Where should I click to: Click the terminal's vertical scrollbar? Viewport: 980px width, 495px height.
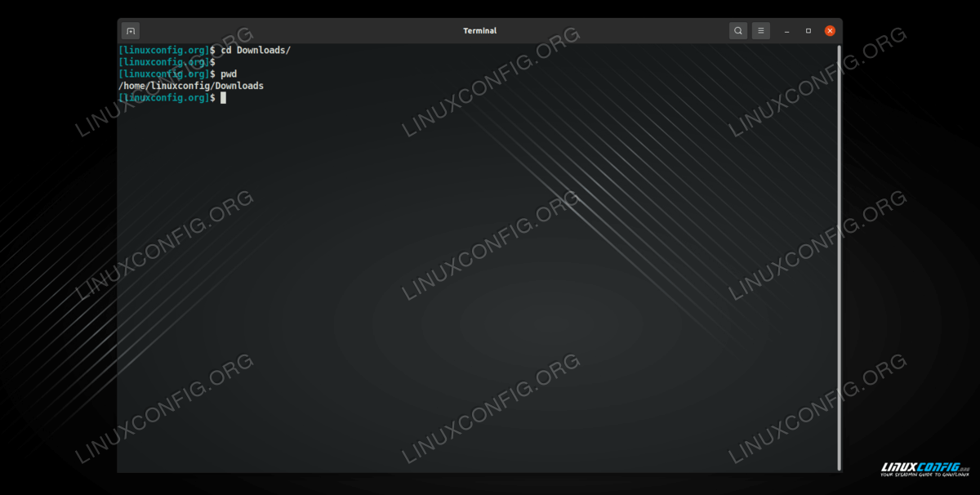(x=838, y=245)
